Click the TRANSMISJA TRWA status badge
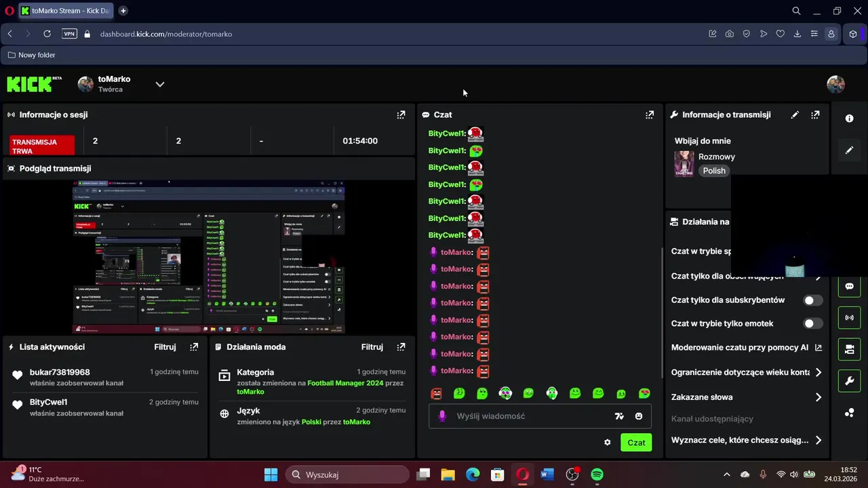Image resolution: width=868 pixels, height=488 pixels. pyautogui.click(x=42, y=146)
